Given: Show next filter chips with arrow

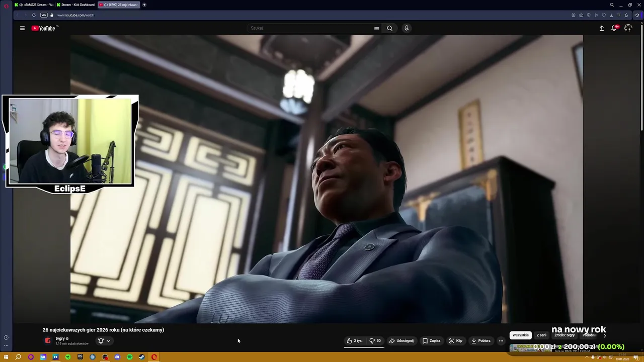Looking at the screenshot, I should pyautogui.click(x=604, y=335).
